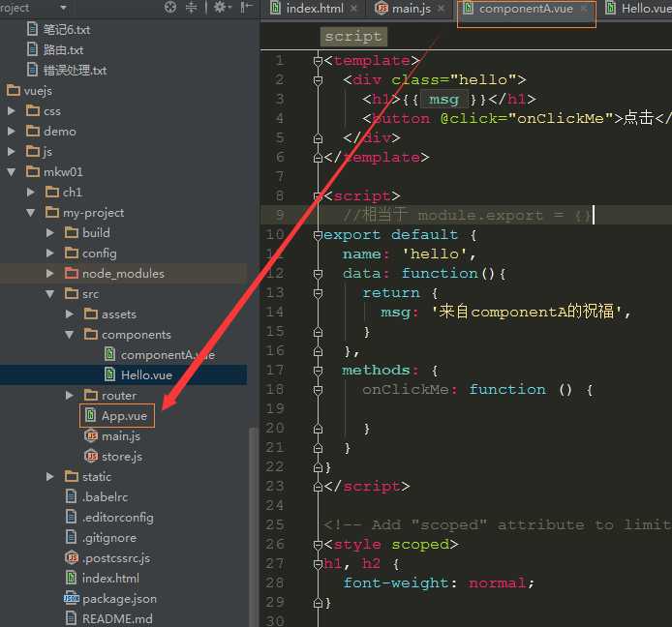Image resolution: width=672 pixels, height=627 pixels.
Task: Select Hello.vue in project tree
Action: click(x=146, y=375)
